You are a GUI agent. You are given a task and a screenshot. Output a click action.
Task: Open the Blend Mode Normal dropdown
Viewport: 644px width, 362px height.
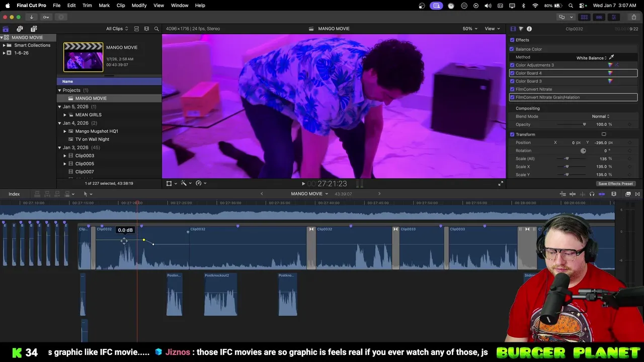coord(601,116)
